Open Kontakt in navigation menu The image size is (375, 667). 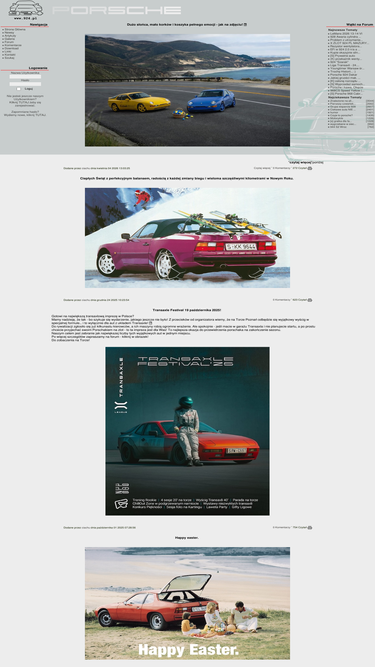(x=10, y=54)
